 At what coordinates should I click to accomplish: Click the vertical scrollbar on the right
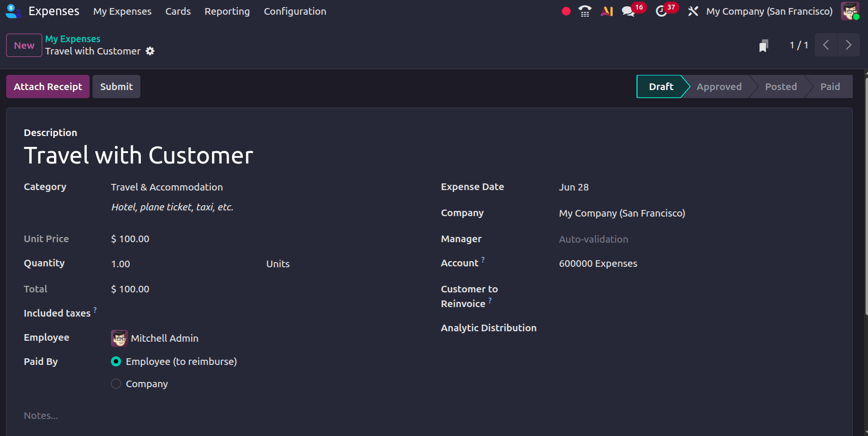tap(866, 197)
